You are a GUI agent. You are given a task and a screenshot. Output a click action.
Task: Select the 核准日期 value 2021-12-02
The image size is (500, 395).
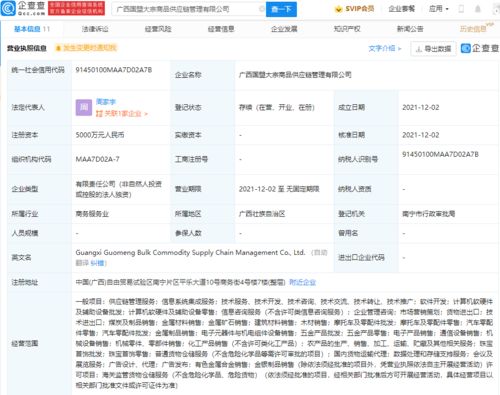point(421,135)
